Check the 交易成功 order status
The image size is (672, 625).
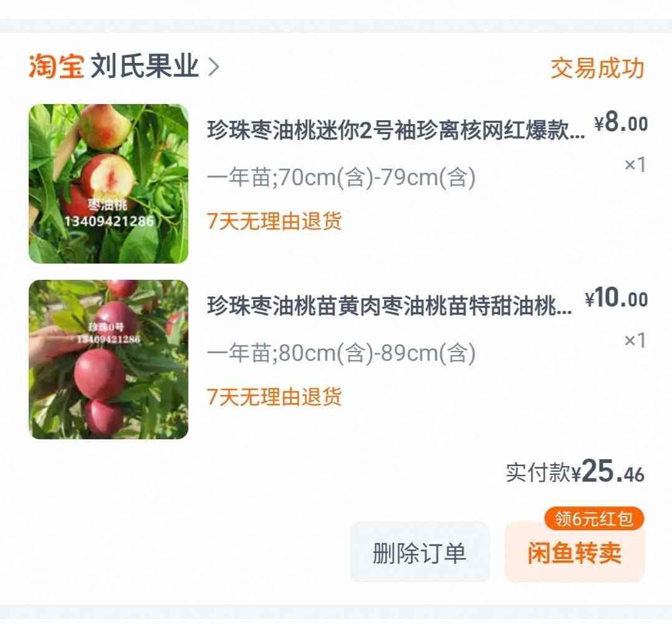click(597, 68)
